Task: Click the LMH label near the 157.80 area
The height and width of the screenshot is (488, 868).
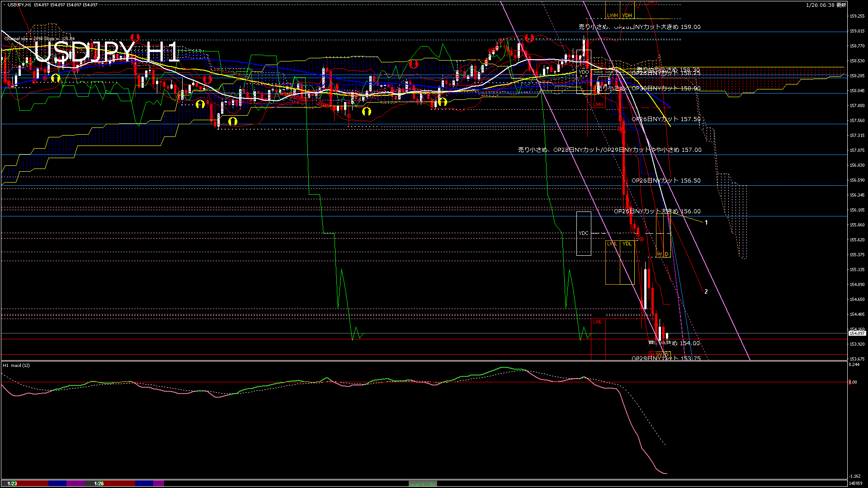Action: (599, 104)
